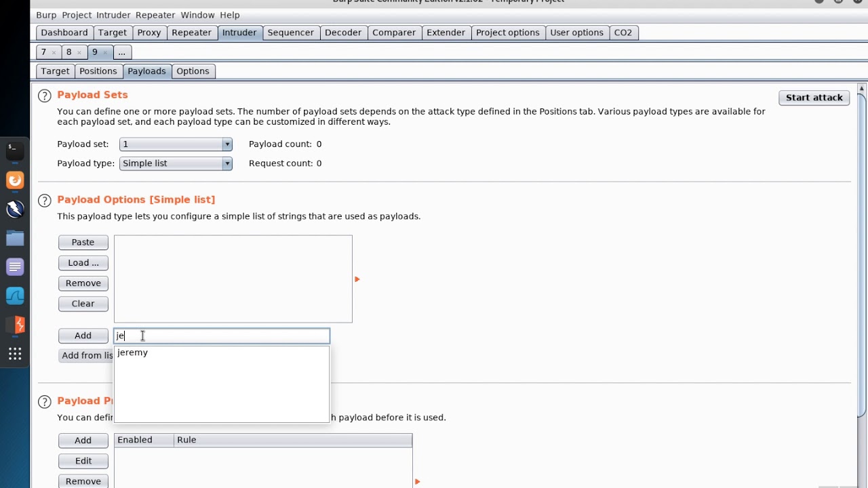Switch to the Positions sub-tab
The image size is (868, 488).
point(98,71)
